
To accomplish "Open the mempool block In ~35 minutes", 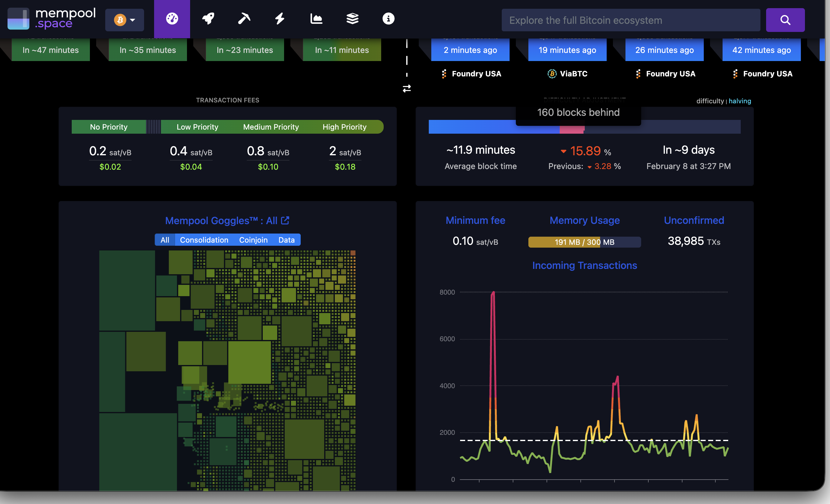I will 148,49.
